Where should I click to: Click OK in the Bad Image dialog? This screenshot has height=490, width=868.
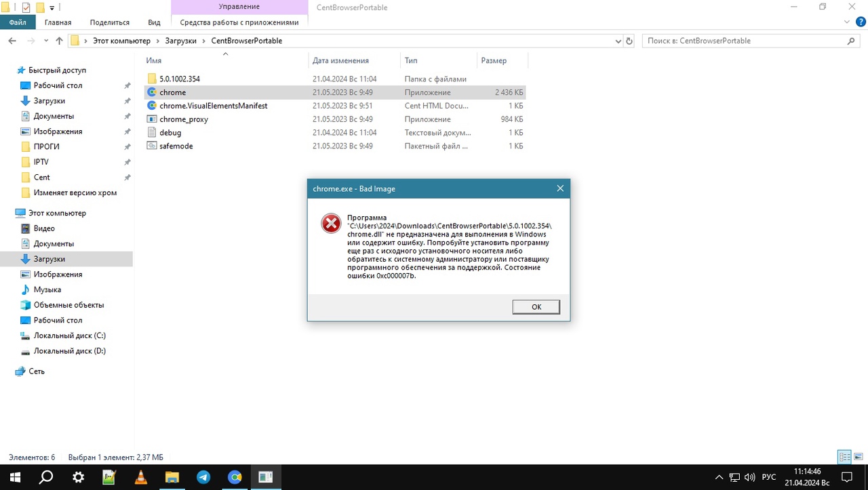[x=536, y=307]
